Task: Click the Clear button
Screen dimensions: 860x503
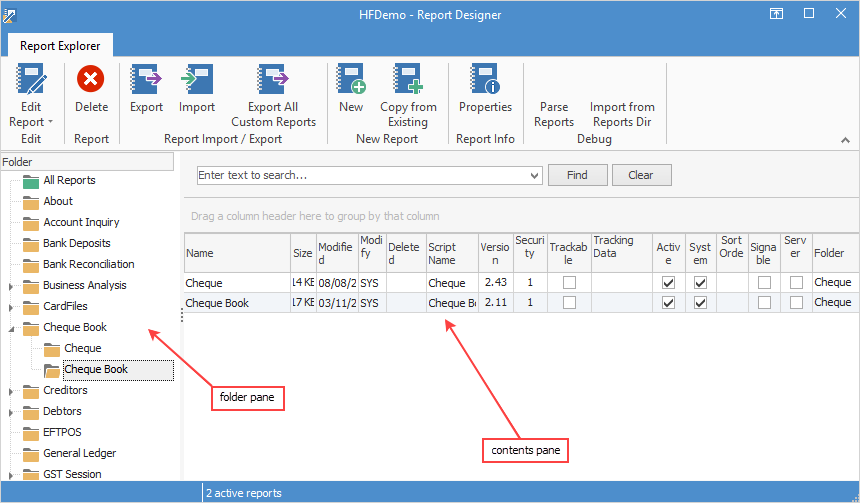Action: (x=642, y=175)
